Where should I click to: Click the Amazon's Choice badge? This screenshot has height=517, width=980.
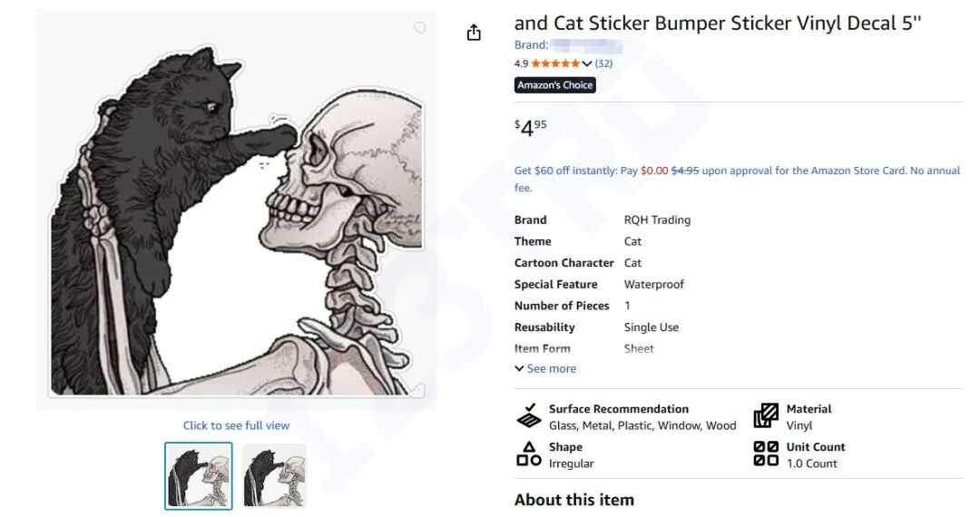click(x=554, y=85)
